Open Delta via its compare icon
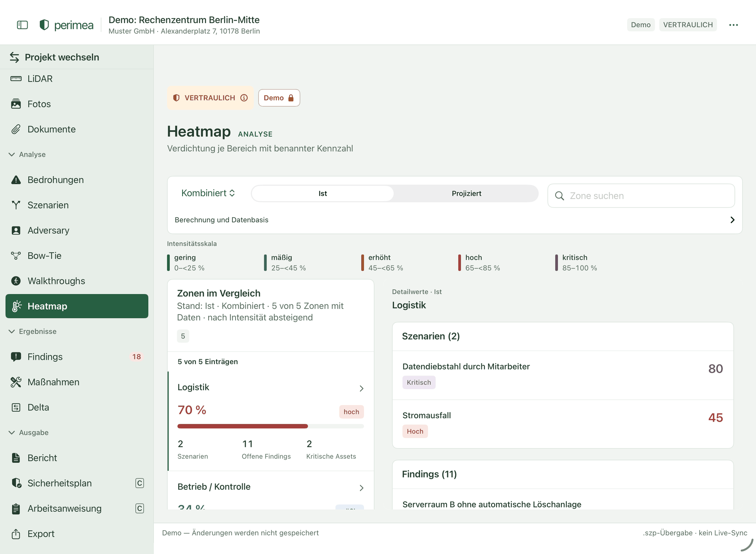The height and width of the screenshot is (554, 756). click(x=16, y=407)
